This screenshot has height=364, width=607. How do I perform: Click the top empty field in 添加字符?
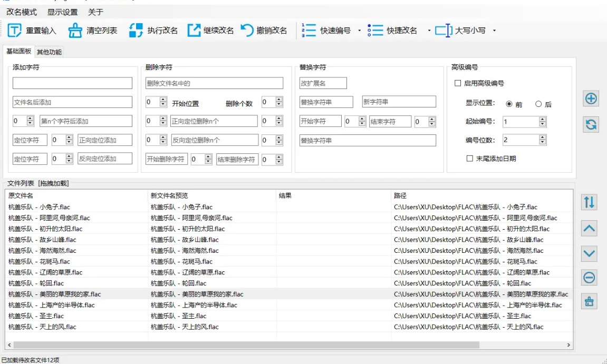point(72,83)
